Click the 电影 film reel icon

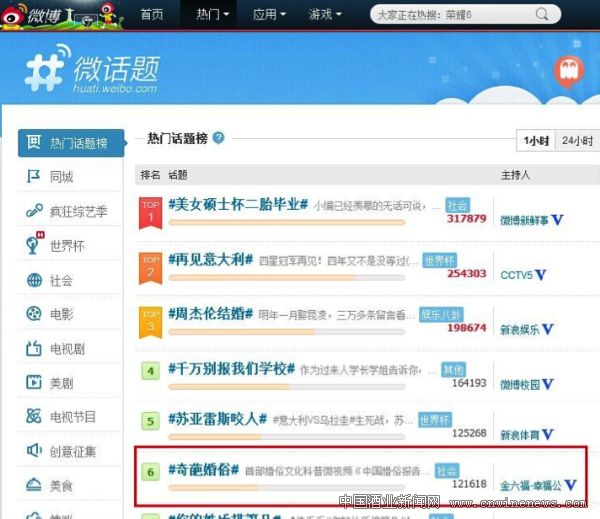coord(34,314)
